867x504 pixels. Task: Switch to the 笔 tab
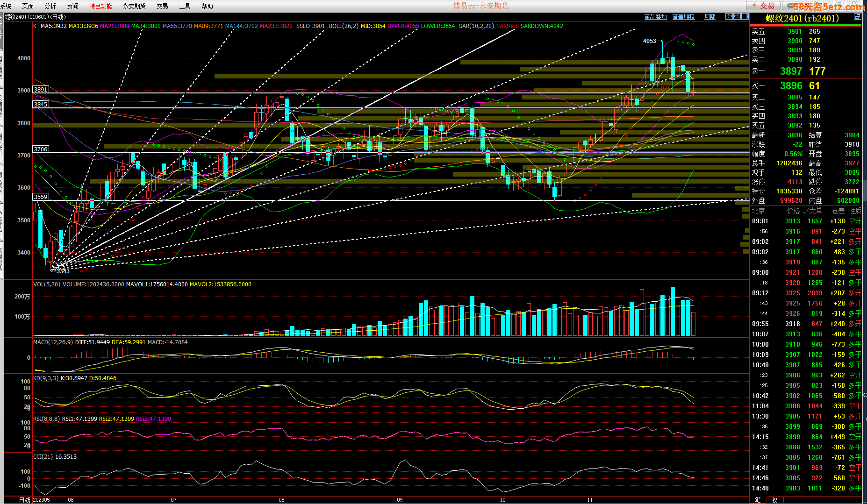click(758, 500)
